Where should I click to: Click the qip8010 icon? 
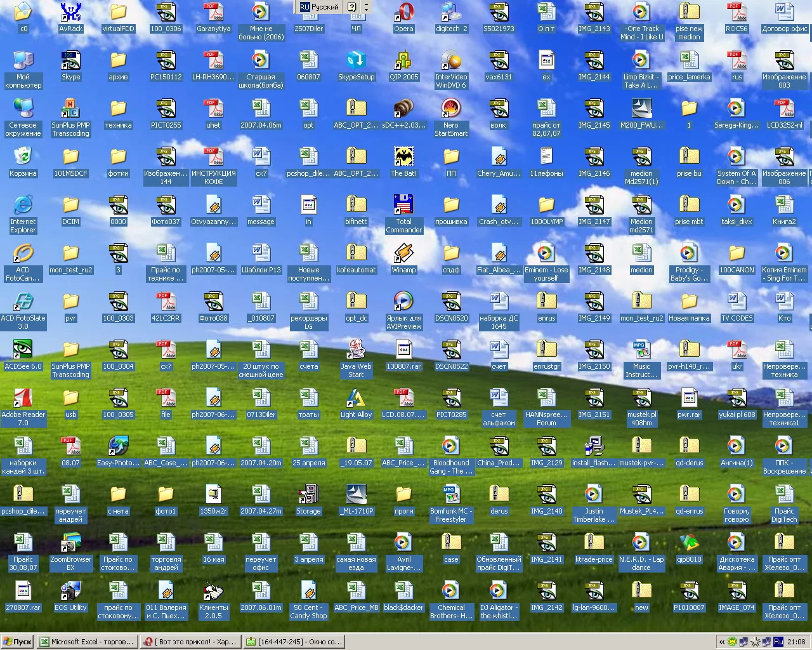coord(689,547)
